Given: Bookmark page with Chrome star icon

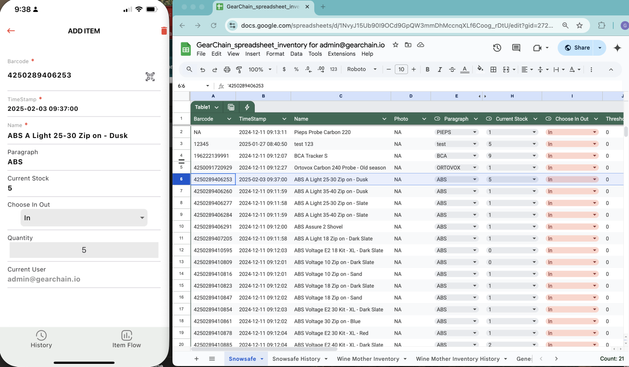Looking at the screenshot, I should 579,25.
